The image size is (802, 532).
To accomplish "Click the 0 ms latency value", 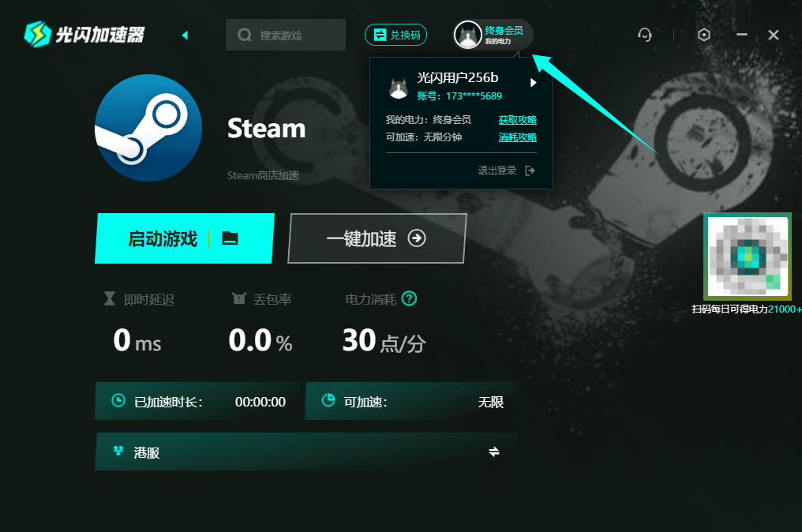I will coord(137,341).
